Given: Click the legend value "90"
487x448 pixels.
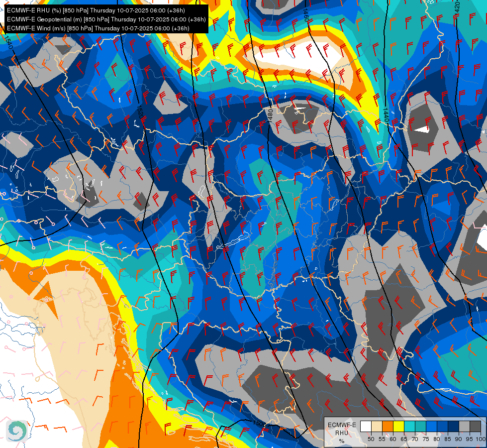Looking at the screenshot, I should [459, 439].
